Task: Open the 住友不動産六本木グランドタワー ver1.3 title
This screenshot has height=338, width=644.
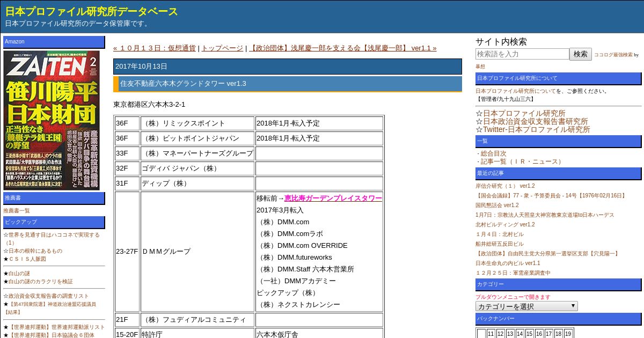Action: tap(183, 84)
